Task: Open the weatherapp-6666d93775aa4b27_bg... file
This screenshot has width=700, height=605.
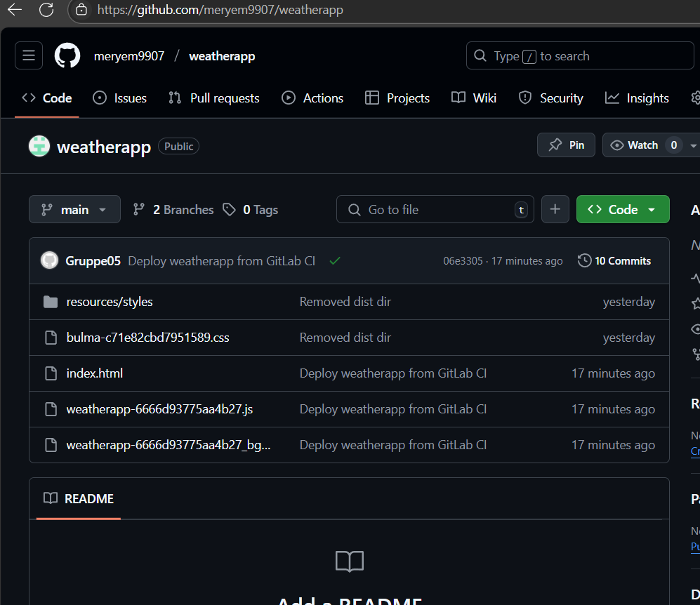Action: pos(169,445)
